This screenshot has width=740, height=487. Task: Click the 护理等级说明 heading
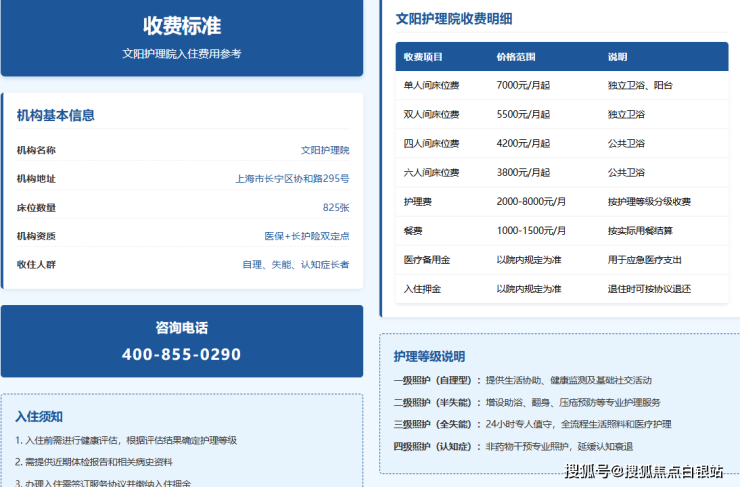(429, 356)
